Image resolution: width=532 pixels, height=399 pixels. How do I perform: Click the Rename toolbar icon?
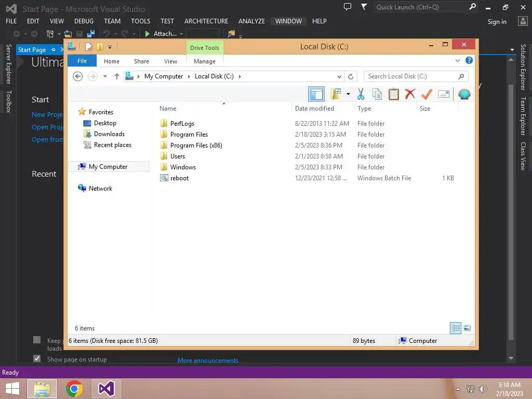point(444,95)
